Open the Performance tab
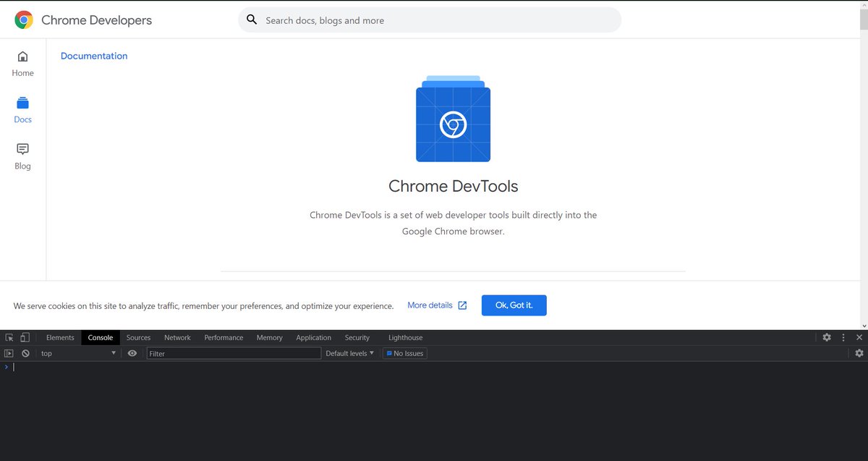 pos(224,337)
